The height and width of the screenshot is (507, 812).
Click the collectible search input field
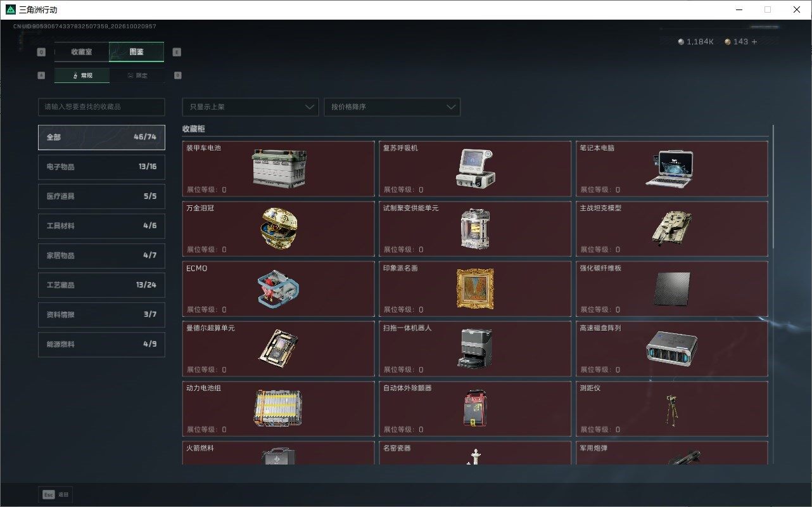pyautogui.click(x=101, y=107)
